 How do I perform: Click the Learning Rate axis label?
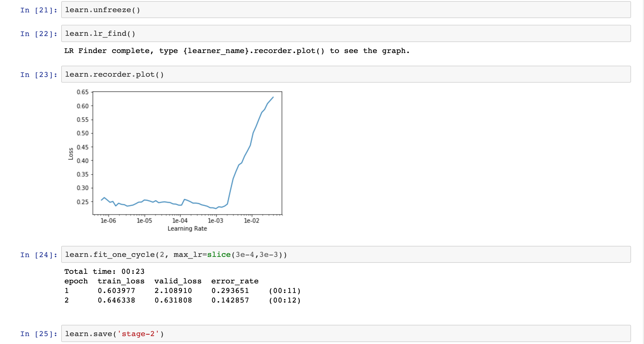(x=187, y=229)
